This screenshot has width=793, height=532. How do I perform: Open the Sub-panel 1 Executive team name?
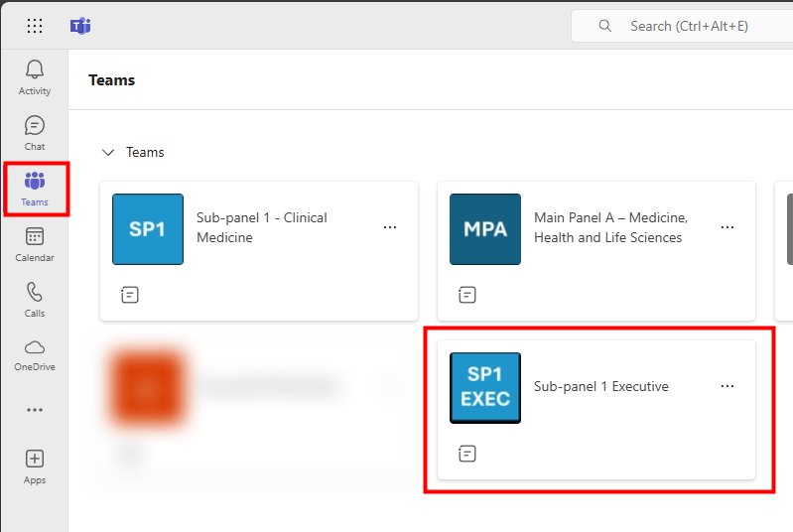point(600,387)
